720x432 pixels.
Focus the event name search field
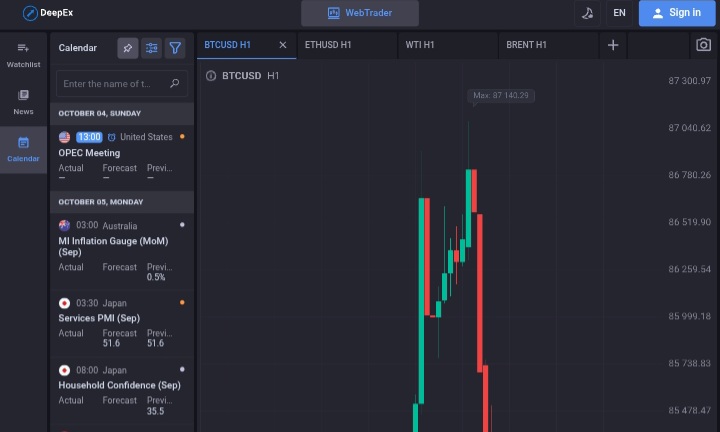tap(122, 84)
